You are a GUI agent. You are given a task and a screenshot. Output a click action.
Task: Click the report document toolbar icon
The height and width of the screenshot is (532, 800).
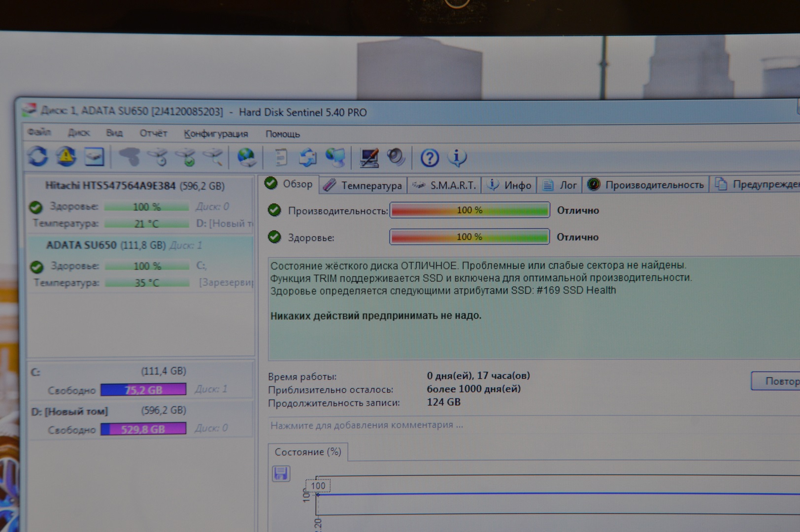281,158
